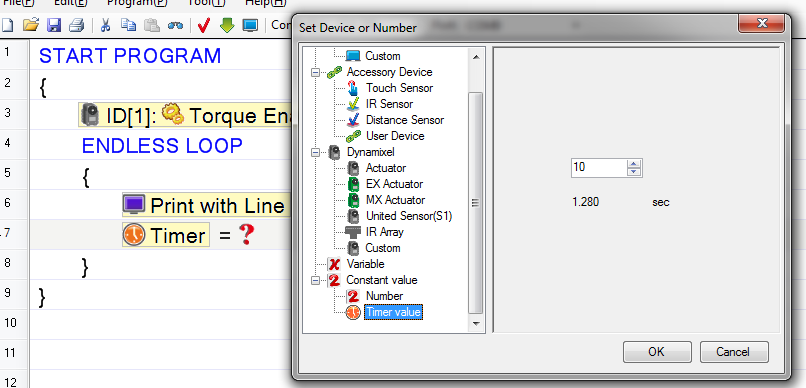Collapse the Dynamixel tree node
This screenshot has width=806, height=388.
(x=316, y=153)
